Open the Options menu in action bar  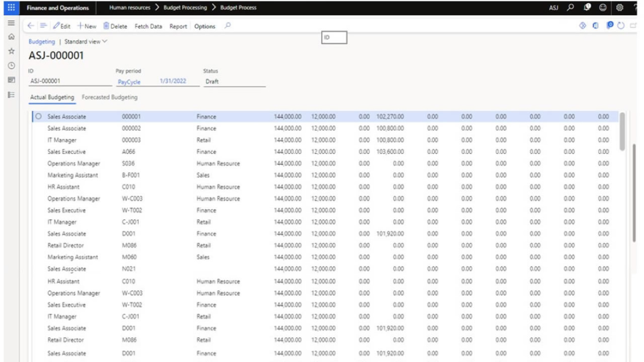(204, 26)
